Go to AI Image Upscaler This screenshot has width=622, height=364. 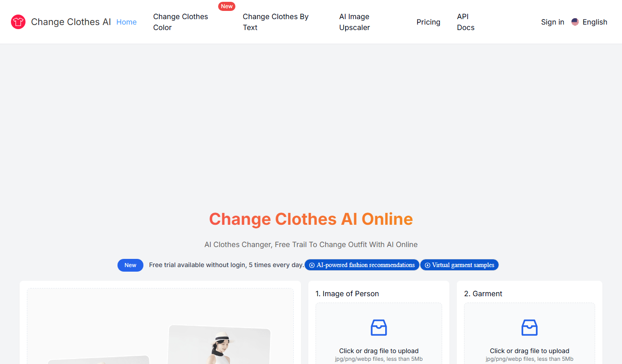(x=355, y=22)
